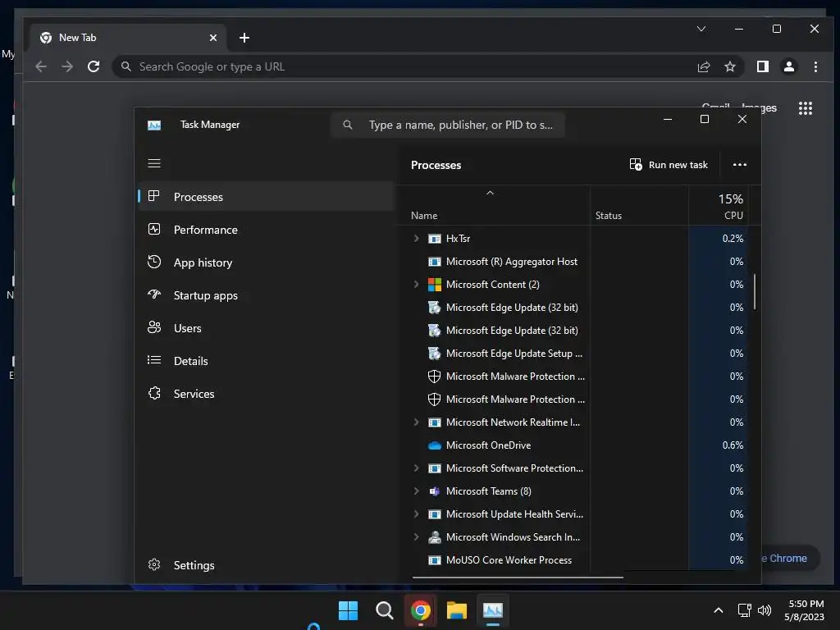Screen dimensions: 840x630
Task: Select Microsoft OneDrive process name
Action: [x=488, y=445]
